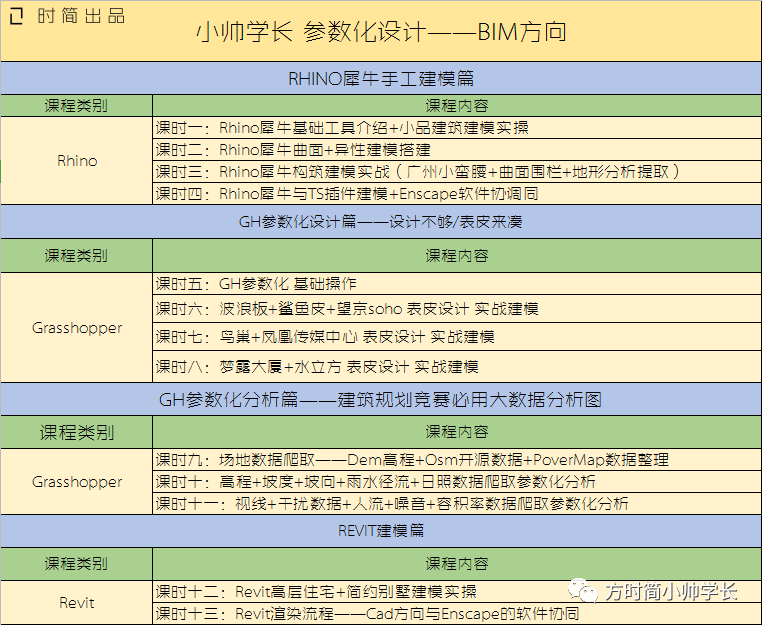
Task: Select the Revit category cell
Action: [x=76, y=603]
